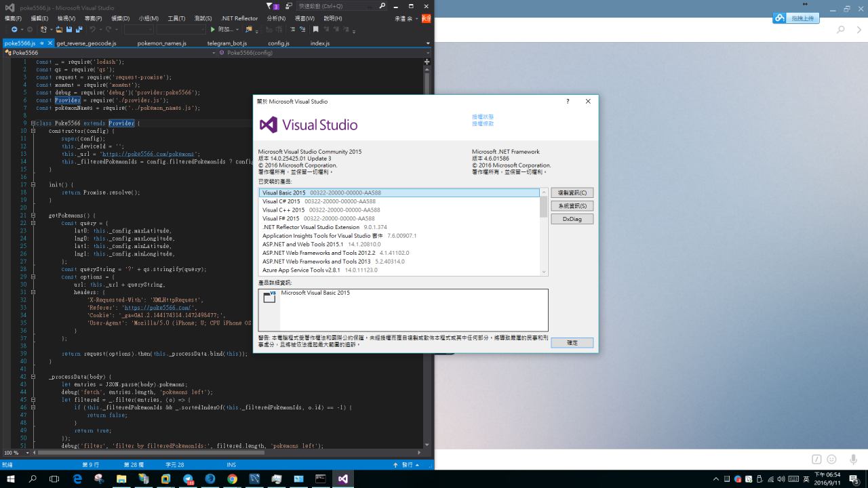Viewport: 868px width, 488px height.
Task: Click the microphone icon in chat window
Action: click(853, 460)
